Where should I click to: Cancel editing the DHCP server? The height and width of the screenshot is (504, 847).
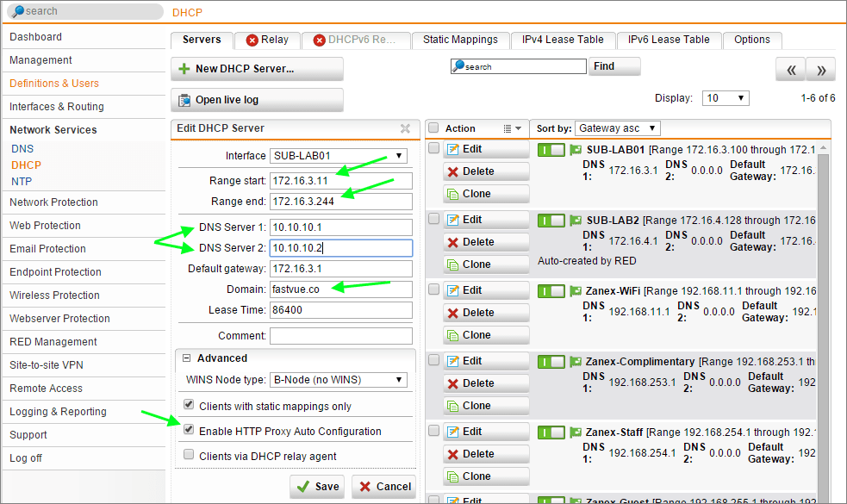384,487
